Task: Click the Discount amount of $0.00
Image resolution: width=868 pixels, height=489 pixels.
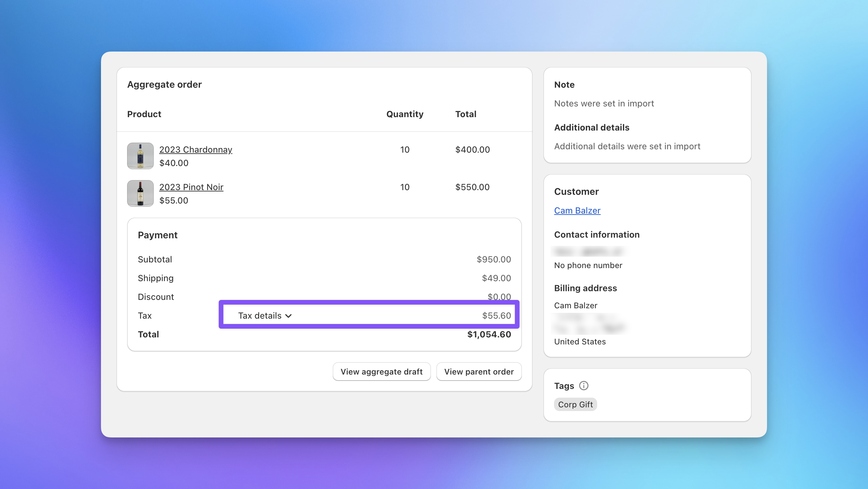Action: [499, 297]
